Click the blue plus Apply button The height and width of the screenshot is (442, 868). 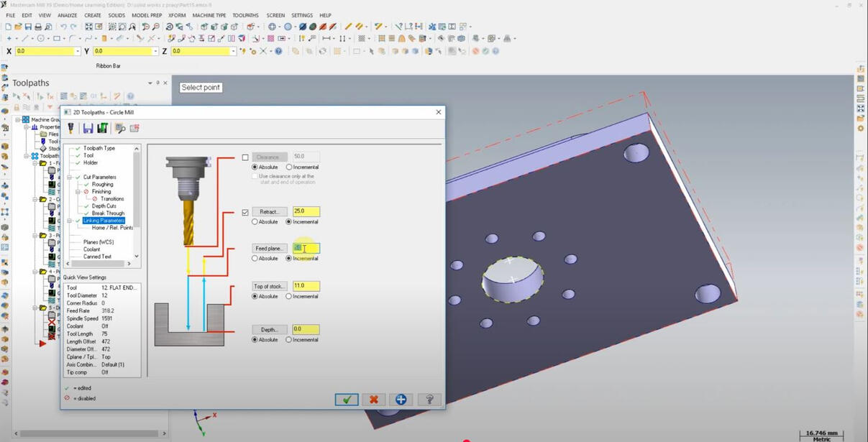(x=401, y=400)
